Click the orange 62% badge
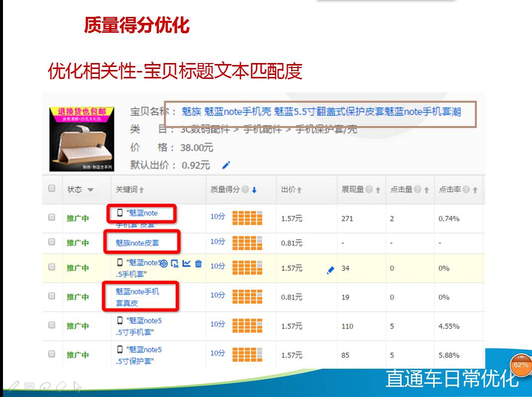Image resolution: width=532 pixels, height=397 pixels. [521, 365]
